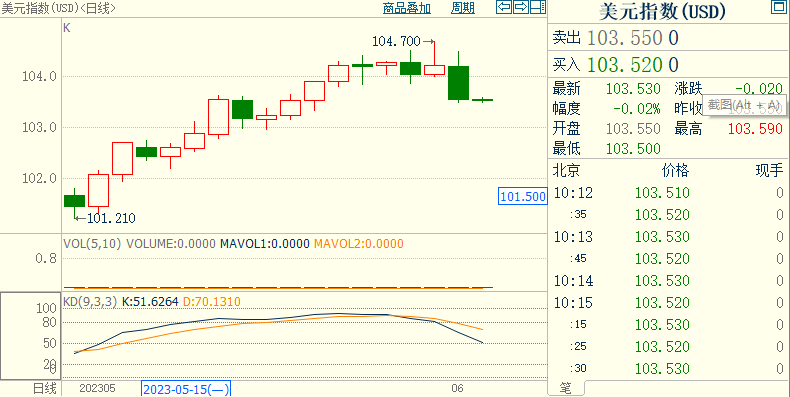Screen dimensions: 790x397
Task: Select the 日线 period label at bottom
Action: 44,389
